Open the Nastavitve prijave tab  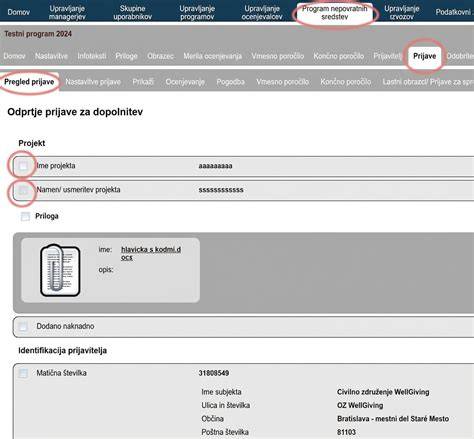point(93,82)
